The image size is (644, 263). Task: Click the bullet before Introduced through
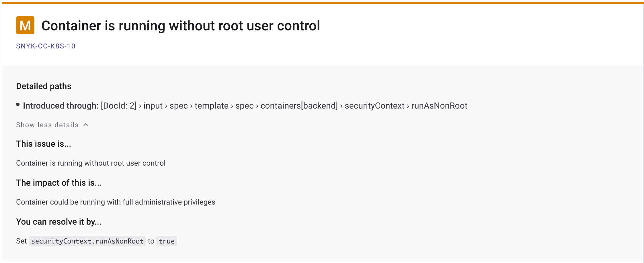(18, 105)
